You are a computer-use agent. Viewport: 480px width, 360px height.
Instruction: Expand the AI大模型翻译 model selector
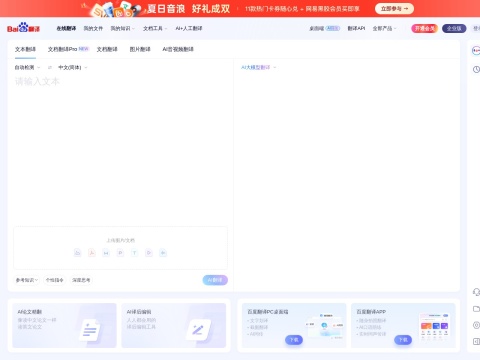coord(259,67)
